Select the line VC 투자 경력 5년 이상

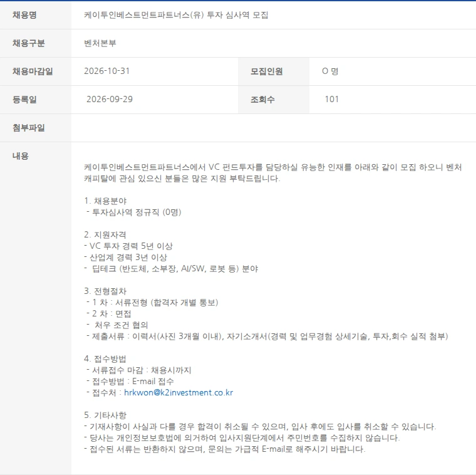point(128,246)
